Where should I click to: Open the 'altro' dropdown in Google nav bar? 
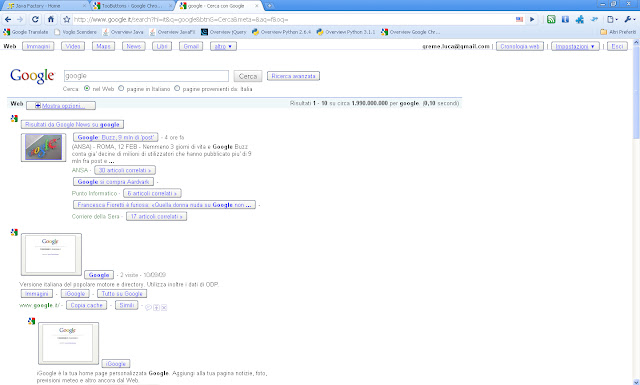click(223, 46)
